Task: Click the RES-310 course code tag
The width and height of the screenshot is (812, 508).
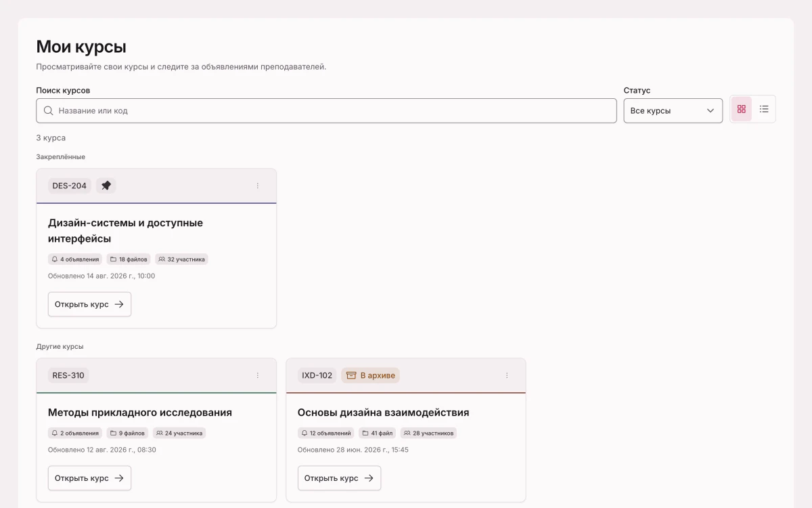Action: pos(68,375)
